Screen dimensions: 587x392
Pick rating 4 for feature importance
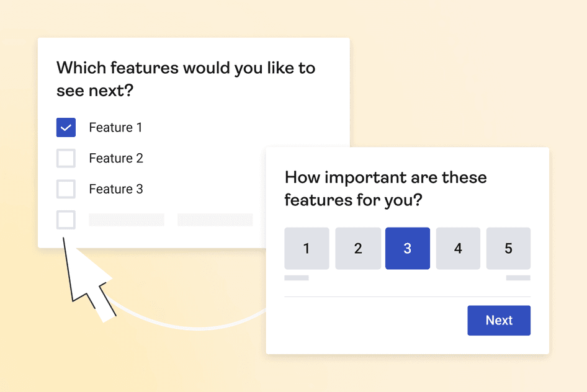click(x=458, y=248)
